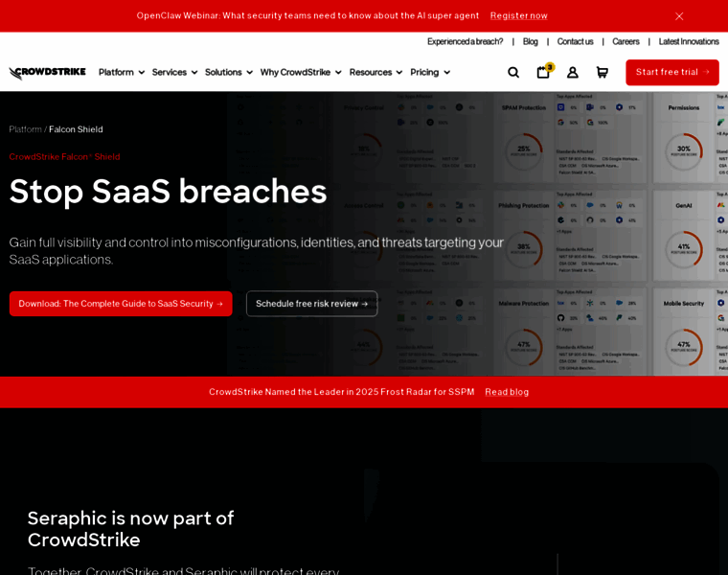
Task: Click the GenAI 41% posture gauge
Action: (x=683, y=249)
